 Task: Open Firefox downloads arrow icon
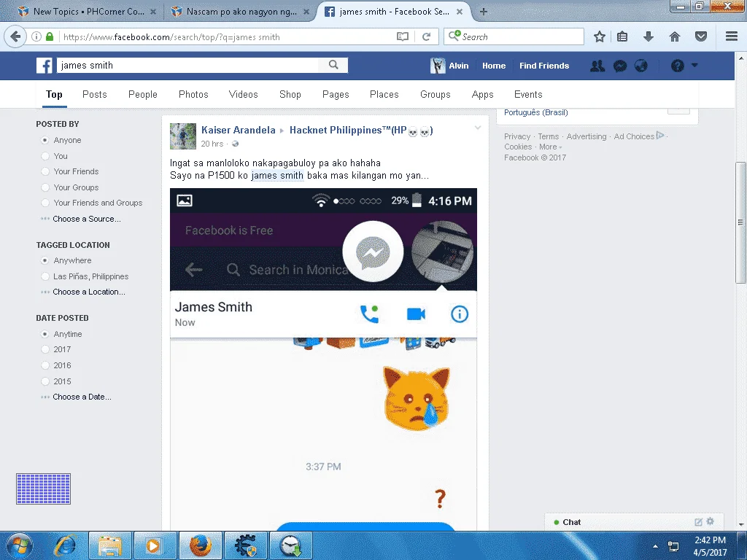coord(649,36)
